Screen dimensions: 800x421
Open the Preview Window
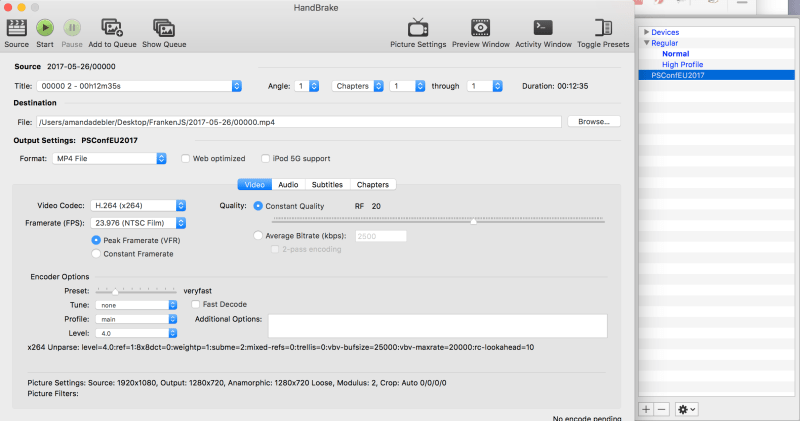(x=479, y=28)
